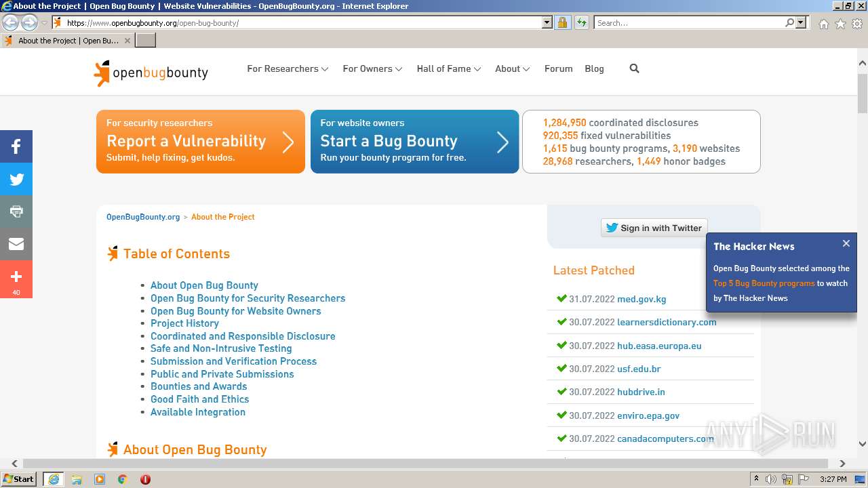Select the About the Project browser tab

[66, 41]
